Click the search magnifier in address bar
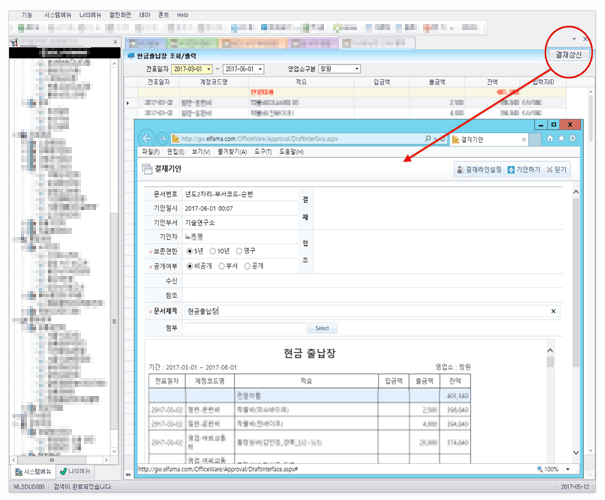Viewport: 605px width, 500px height. (428, 139)
